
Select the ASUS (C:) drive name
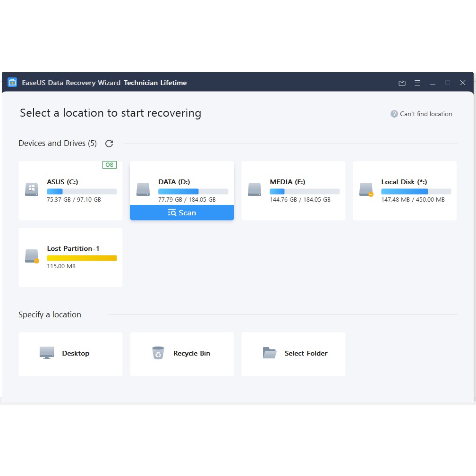click(62, 182)
